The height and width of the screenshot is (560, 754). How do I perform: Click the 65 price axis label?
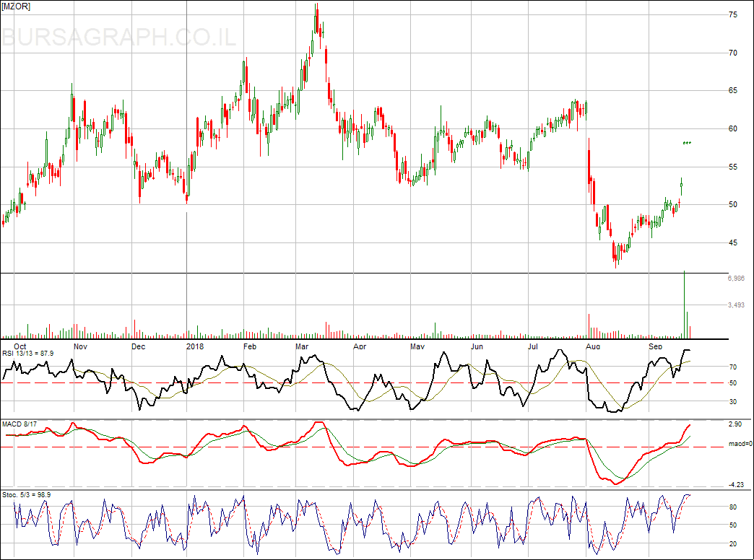click(x=733, y=90)
